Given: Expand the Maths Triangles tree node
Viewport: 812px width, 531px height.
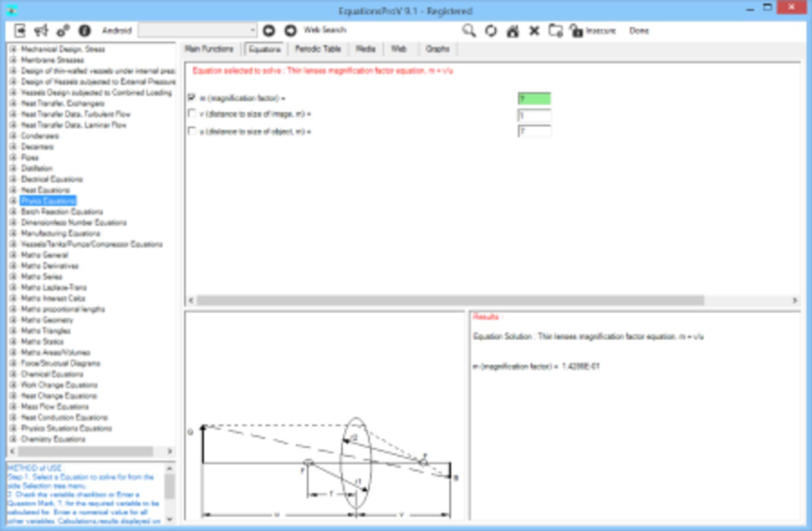Looking at the screenshot, I should click(x=13, y=331).
